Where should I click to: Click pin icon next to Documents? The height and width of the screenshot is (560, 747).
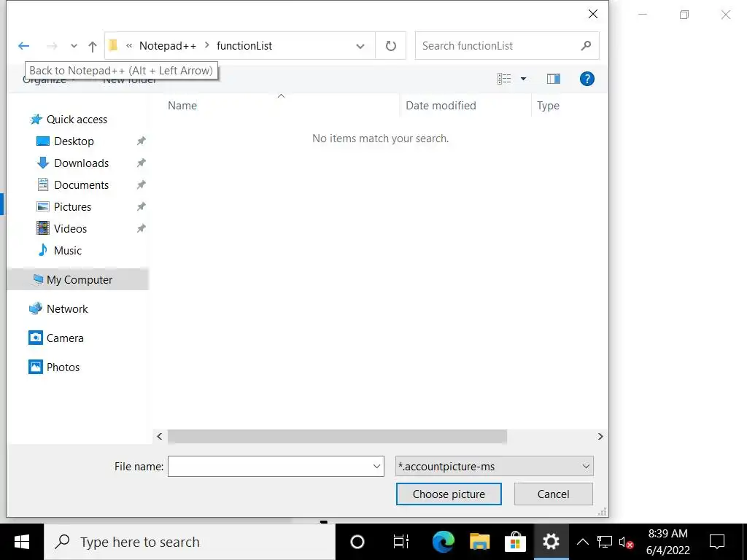(x=141, y=184)
